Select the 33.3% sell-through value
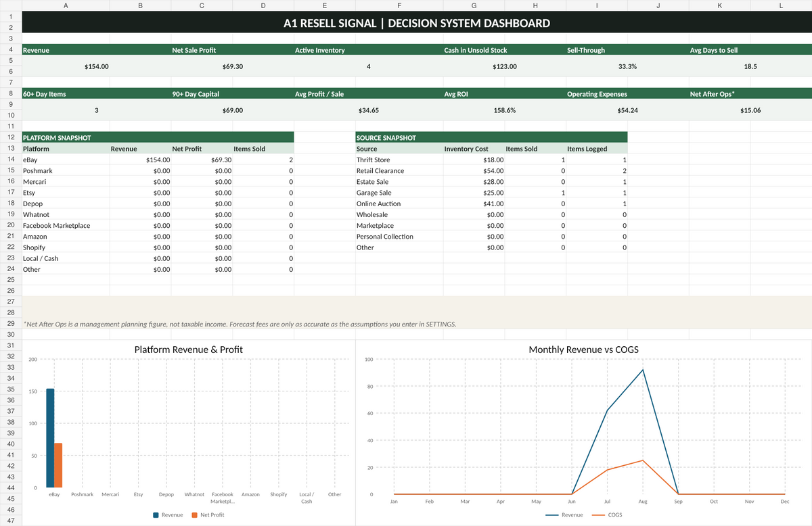The width and height of the screenshot is (812, 526). pos(627,66)
